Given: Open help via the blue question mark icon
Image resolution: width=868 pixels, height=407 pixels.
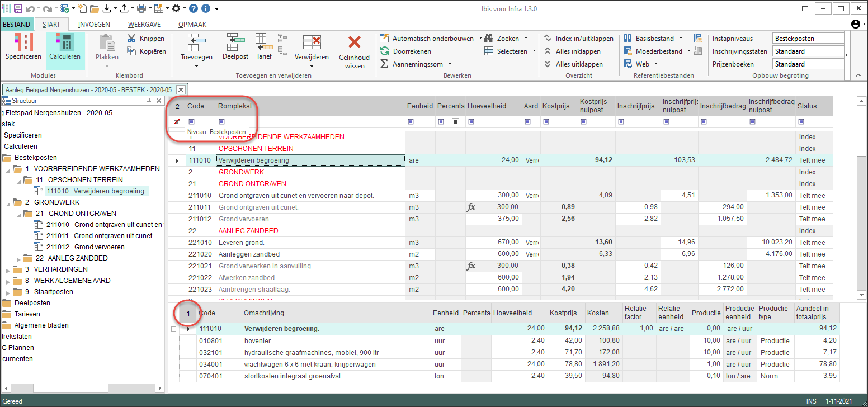Looking at the screenshot, I should tap(193, 8).
